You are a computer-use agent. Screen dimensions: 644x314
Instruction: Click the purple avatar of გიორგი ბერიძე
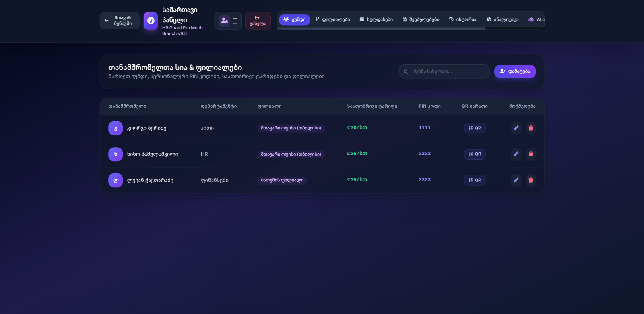click(116, 128)
